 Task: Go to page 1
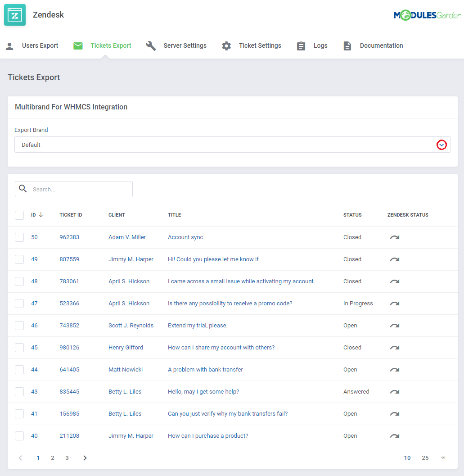pyautogui.click(x=38, y=458)
